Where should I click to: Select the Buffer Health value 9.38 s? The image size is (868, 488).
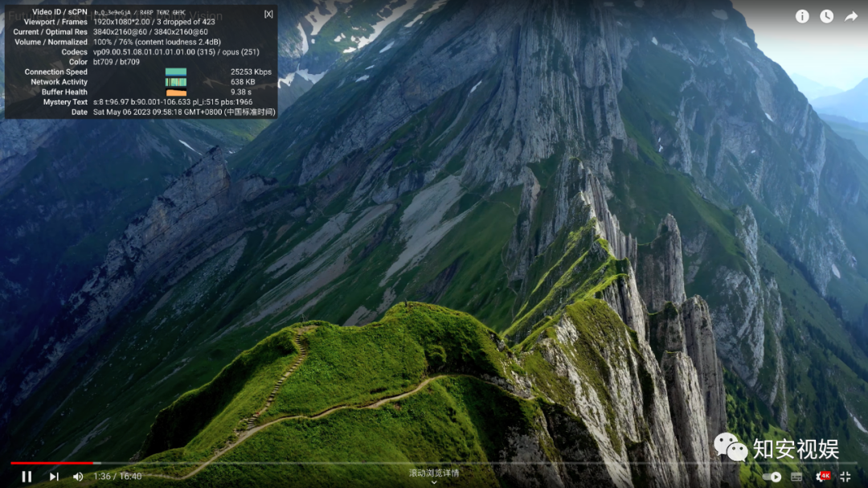pyautogui.click(x=241, y=92)
